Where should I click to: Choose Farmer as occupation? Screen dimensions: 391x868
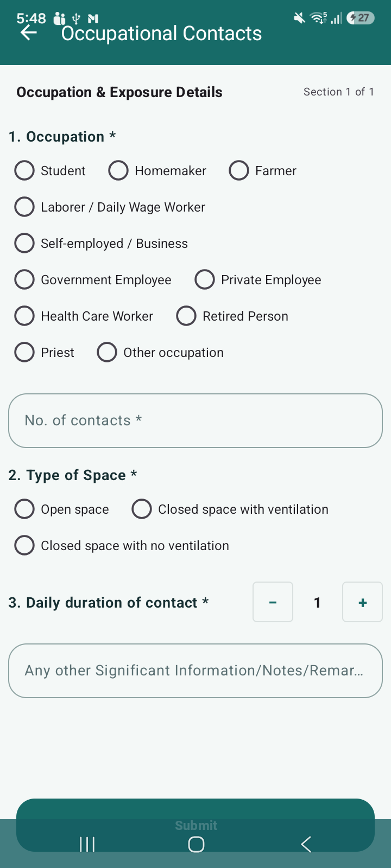pyautogui.click(x=263, y=170)
